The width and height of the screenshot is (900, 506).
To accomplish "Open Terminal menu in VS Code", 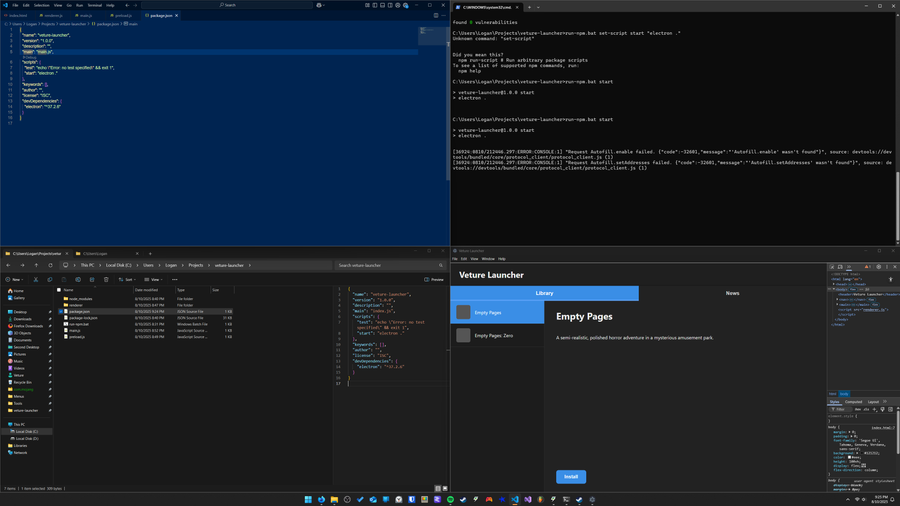I will click(x=94, y=5).
